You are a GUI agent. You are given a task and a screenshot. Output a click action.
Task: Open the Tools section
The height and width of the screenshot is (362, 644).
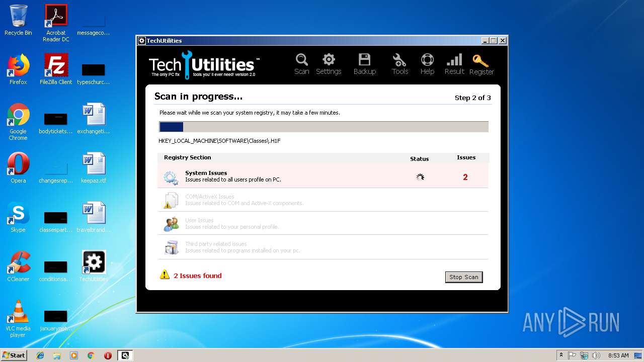click(400, 64)
